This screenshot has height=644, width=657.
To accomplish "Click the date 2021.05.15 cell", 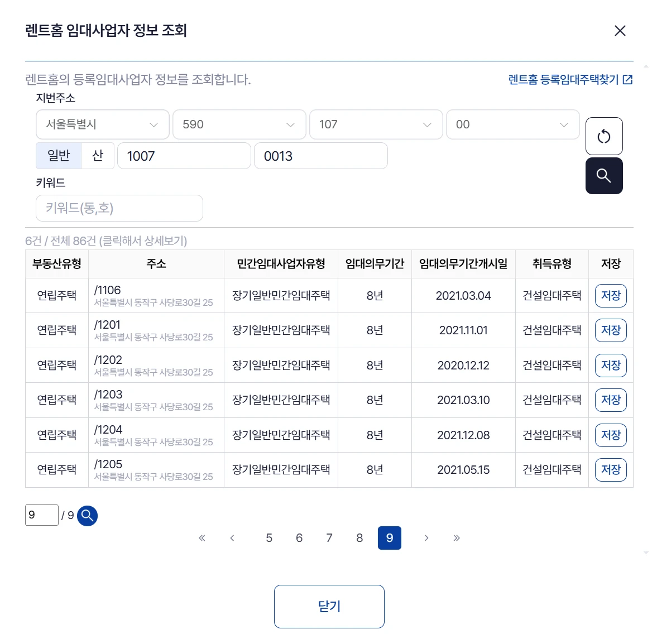I will 463,470.
